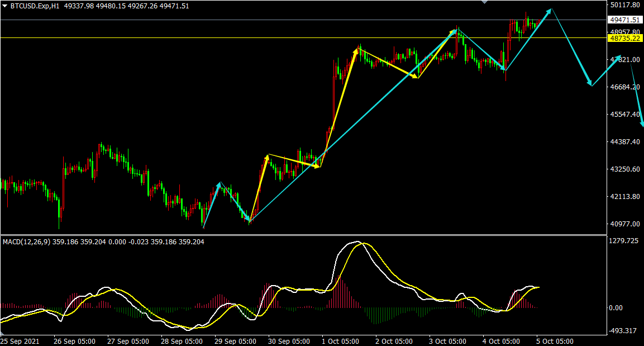Screen dimensions: 644x346
Task: Click the yellow arrowhead at the 2 Oct pullback low
Action: pos(416,77)
